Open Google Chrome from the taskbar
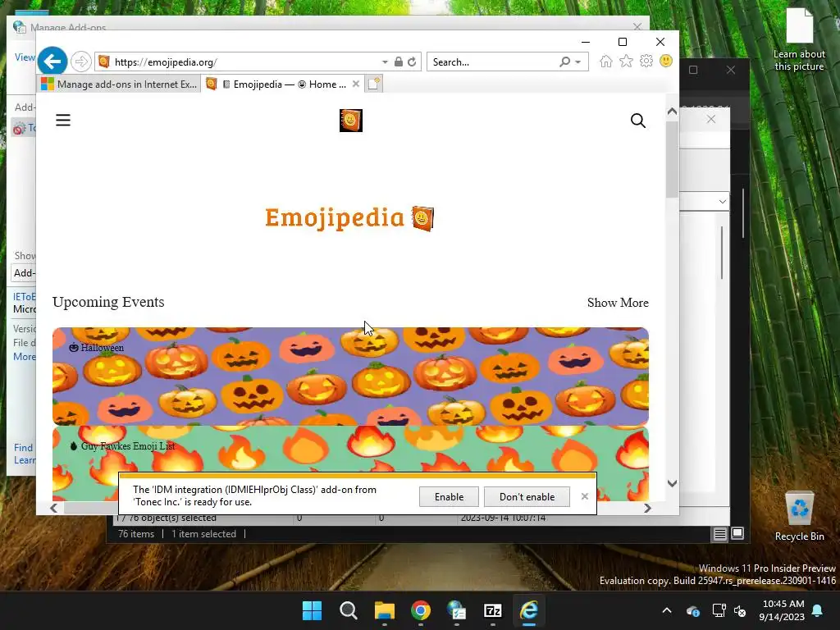The width and height of the screenshot is (840, 630). [421, 610]
